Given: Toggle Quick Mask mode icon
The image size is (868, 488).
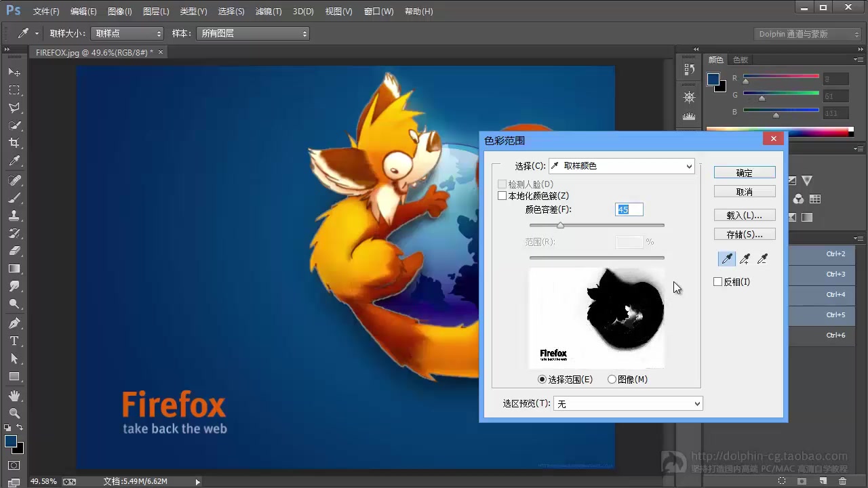Looking at the screenshot, I should click(x=14, y=466).
